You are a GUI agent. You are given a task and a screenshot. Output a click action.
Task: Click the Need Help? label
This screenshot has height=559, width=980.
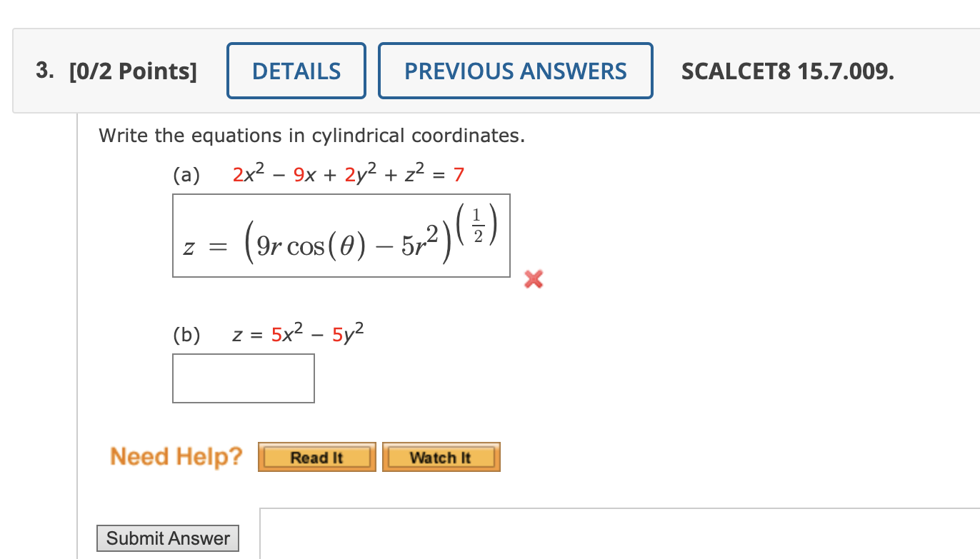coord(176,456)
